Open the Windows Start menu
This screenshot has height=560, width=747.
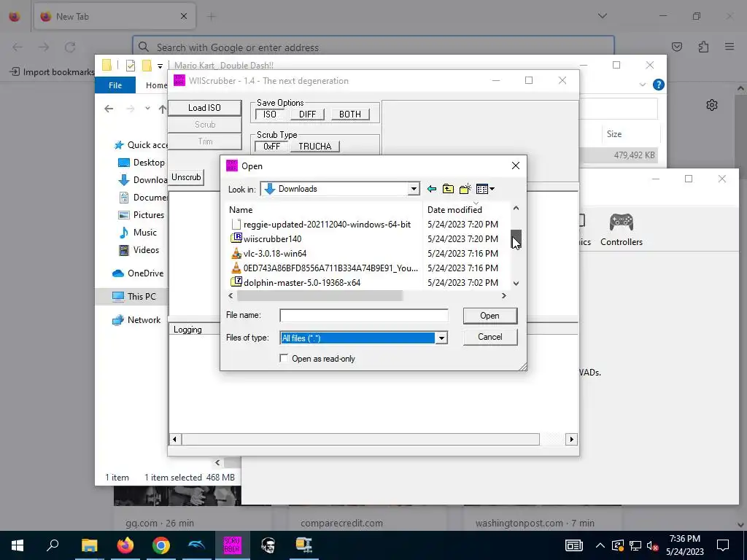[18, 545]
